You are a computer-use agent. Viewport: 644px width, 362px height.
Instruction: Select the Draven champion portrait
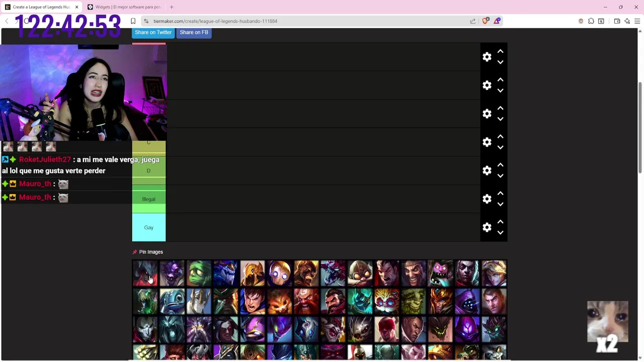(414, 273)
